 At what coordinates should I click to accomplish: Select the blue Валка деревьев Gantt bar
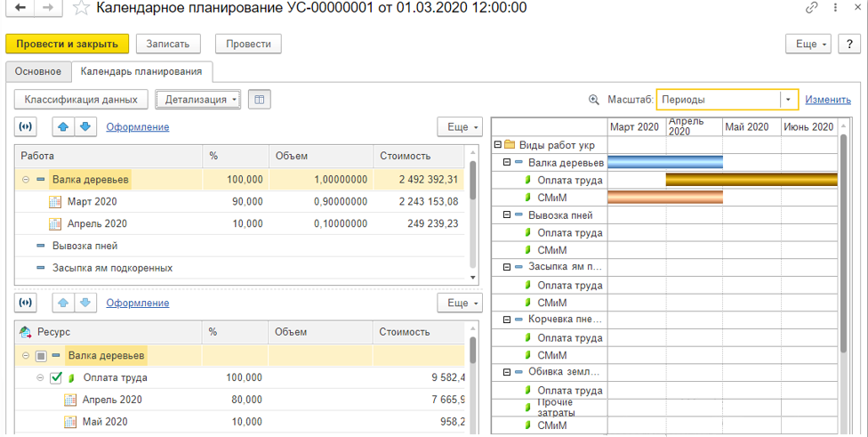coord(664,163)
